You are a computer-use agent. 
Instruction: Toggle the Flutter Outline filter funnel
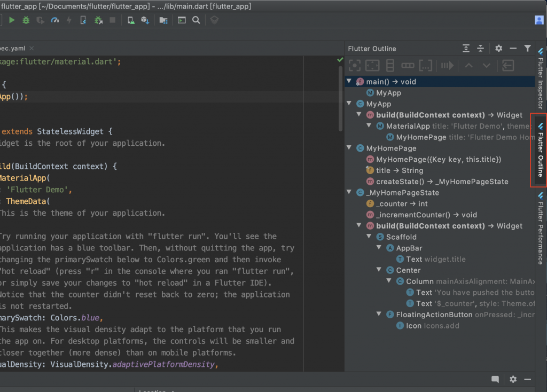(527, 49)
